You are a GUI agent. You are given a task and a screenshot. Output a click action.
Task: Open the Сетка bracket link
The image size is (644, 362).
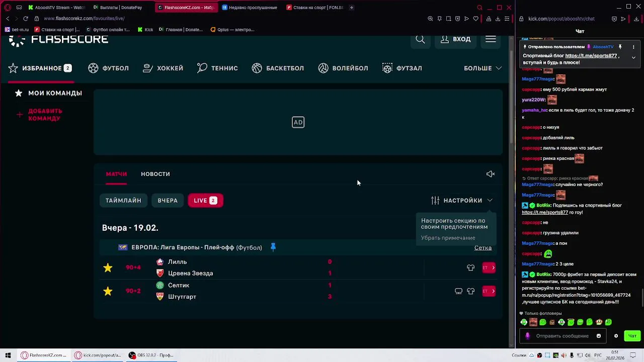coord(483,247)
